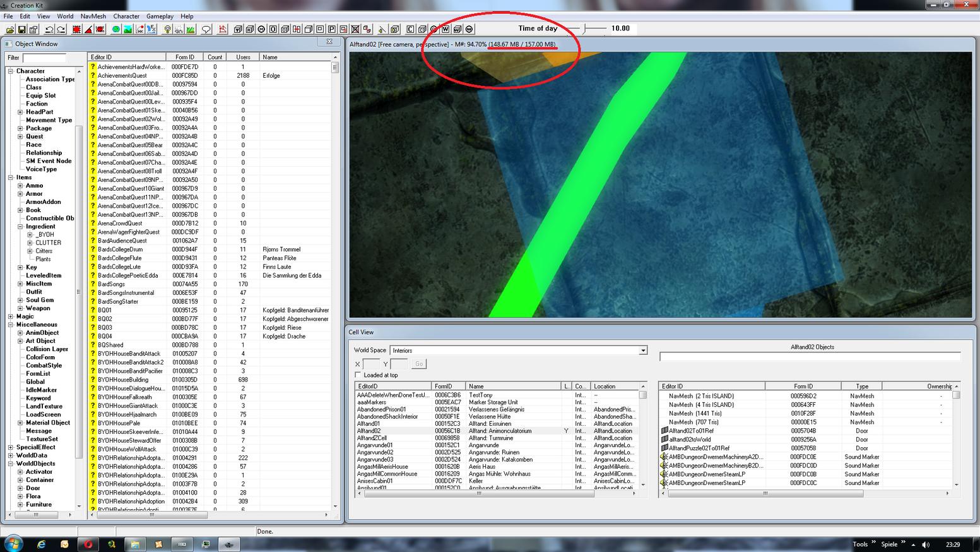Expand the Weapon tree node
Screen dimensions: 980x552
pos(20,308)
